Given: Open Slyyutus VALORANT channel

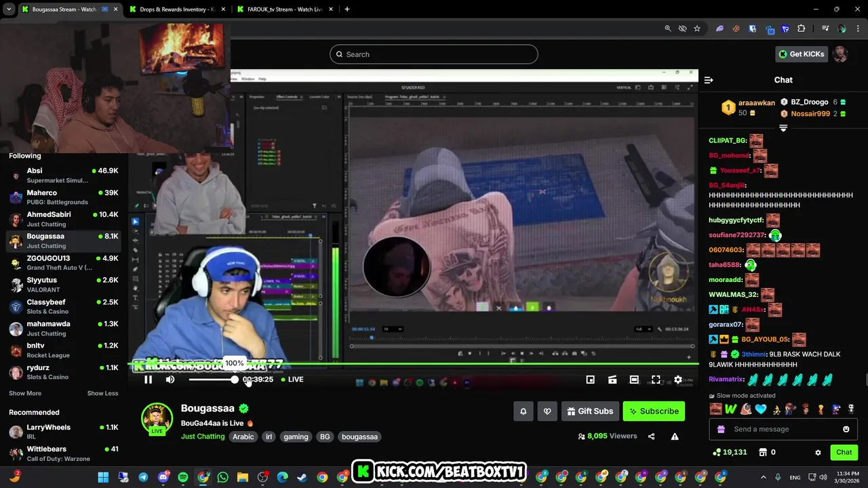Looking at the screenshot, I should [64, 285].
